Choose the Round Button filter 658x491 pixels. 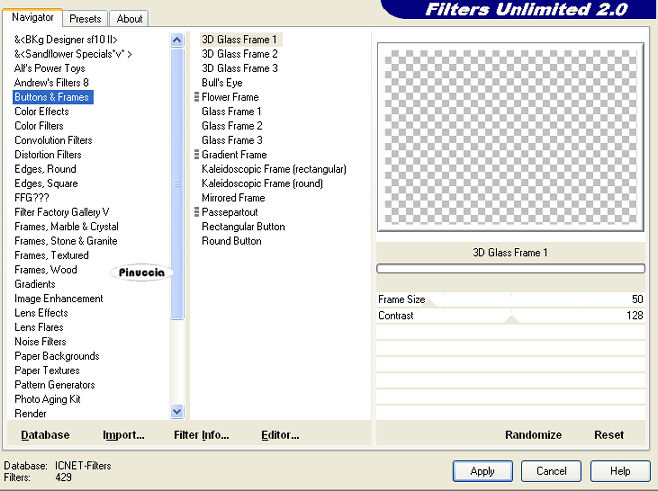click(x=232, y=241)
